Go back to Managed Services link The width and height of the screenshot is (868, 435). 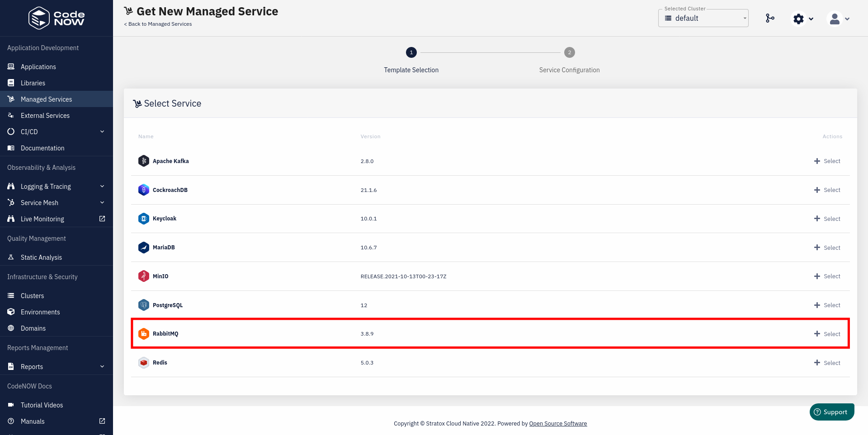[x=158, y=24]
